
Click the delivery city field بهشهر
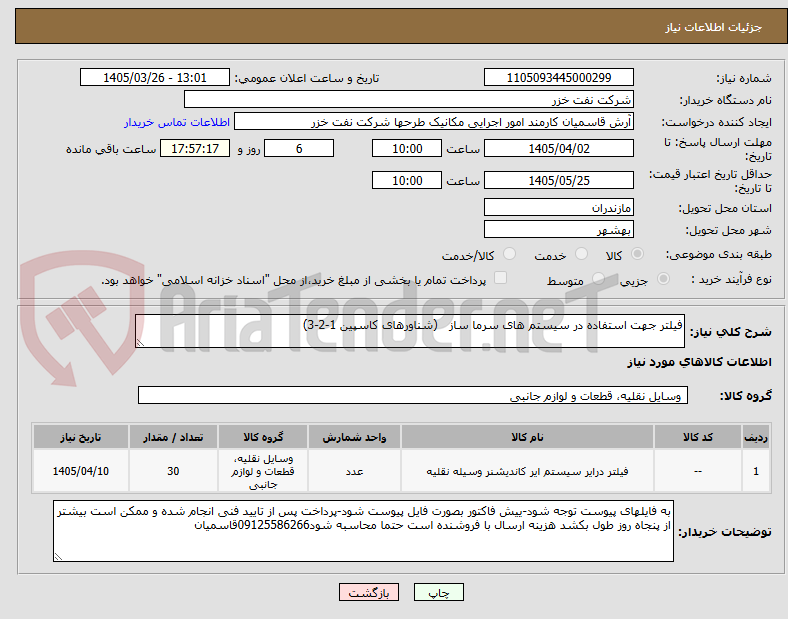coord(558,230)
